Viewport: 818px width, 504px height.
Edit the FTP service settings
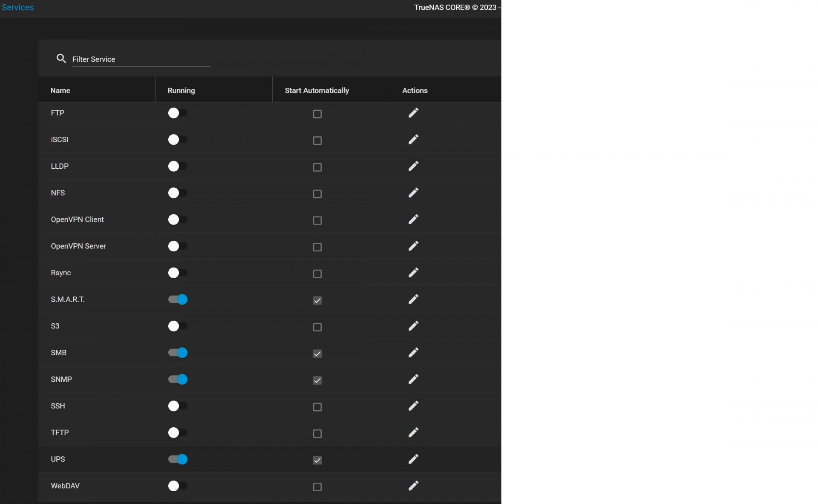(x=413, y=113)
